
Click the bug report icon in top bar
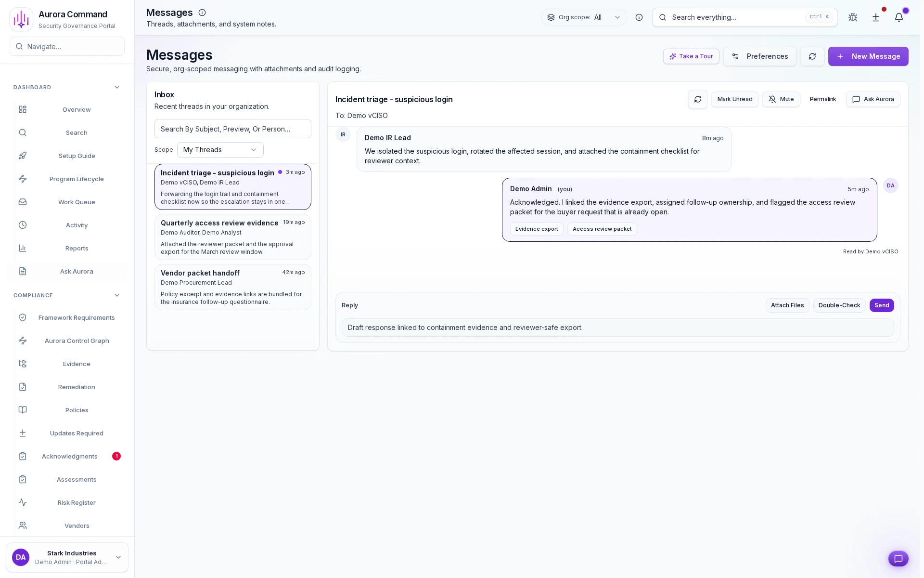click(853, 17)
